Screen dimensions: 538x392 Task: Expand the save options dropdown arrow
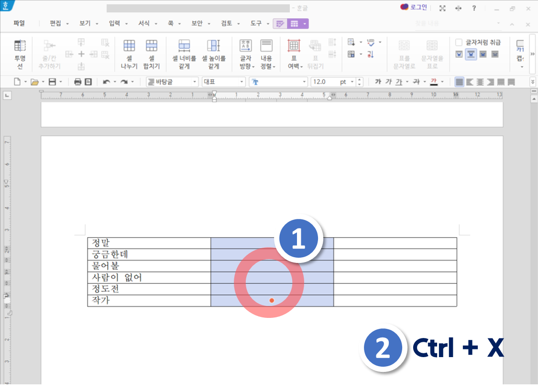[61, 82]
